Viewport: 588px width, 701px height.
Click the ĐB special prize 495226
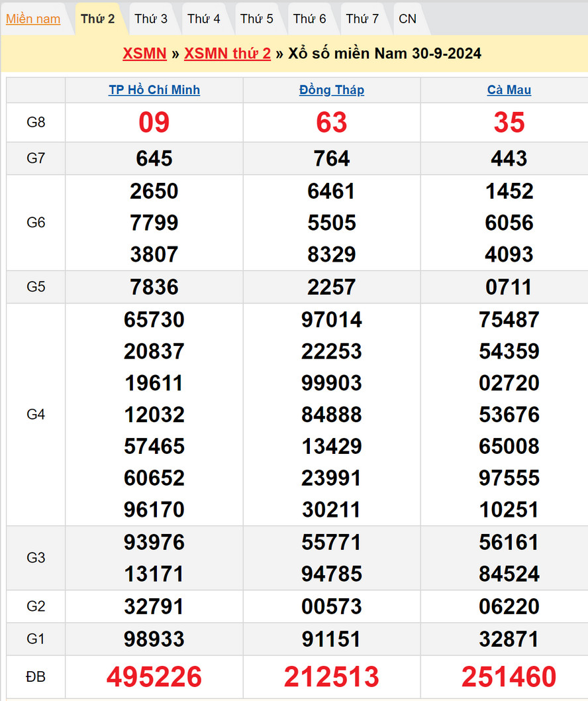154,676
